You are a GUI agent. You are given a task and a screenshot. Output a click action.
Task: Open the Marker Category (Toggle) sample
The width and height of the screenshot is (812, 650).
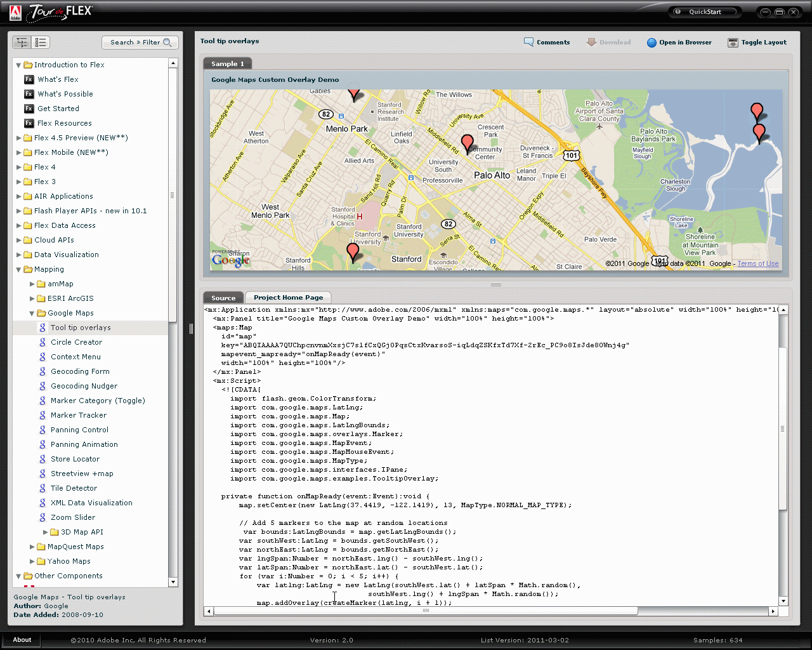(98, 401)
